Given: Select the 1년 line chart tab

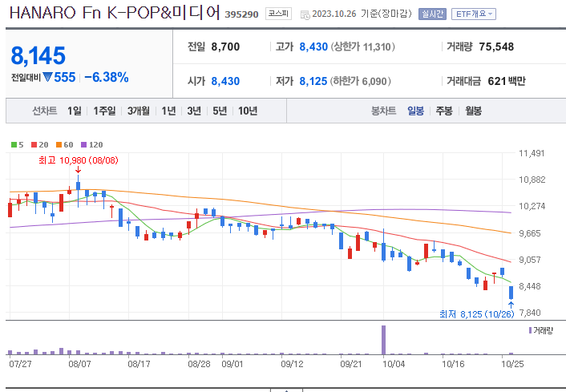Looking at the screenshot, I should pos(168,111).
